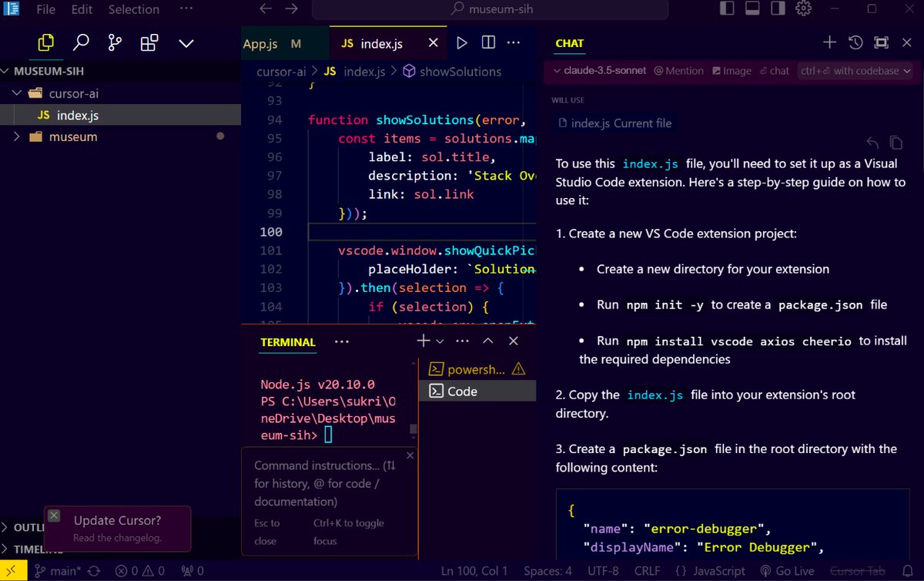
Task: Open the terminal profile dropdown arrow
Action: coord(439,341)
